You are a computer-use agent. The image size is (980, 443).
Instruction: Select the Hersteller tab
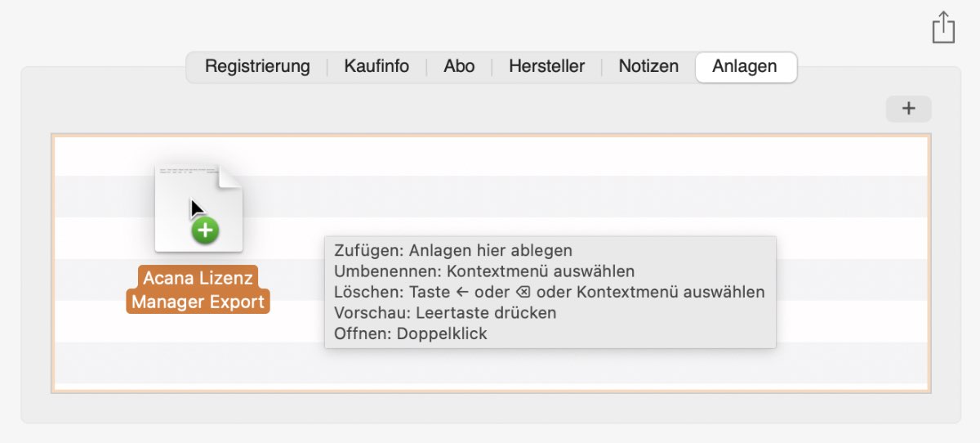(x=546, y=66)
